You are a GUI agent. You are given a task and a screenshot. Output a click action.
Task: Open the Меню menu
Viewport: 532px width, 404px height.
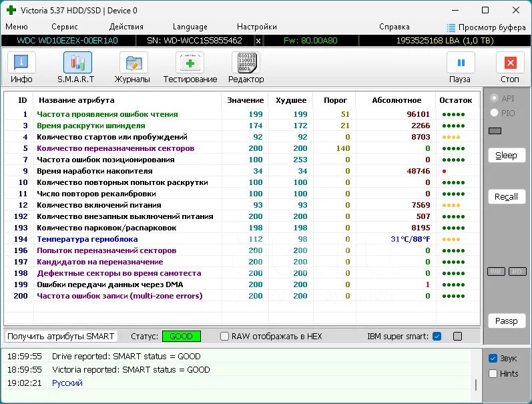pyautogui.click(x=17, y=27)
